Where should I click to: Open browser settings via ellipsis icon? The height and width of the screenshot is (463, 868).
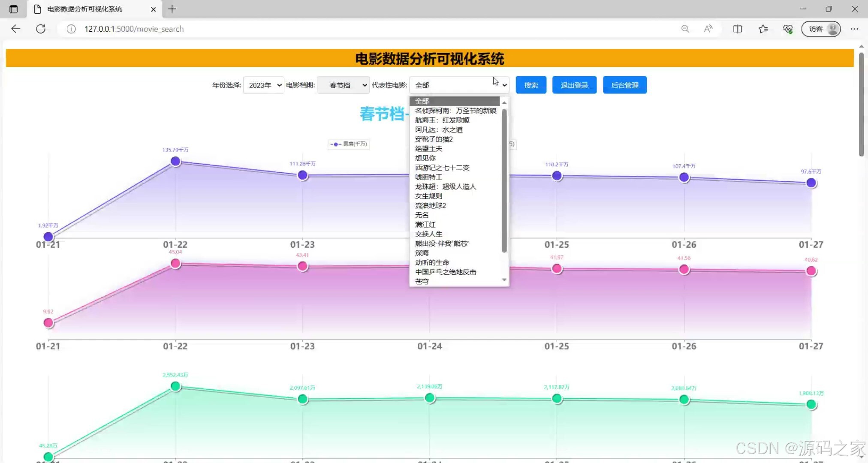(x=854, y=29)
